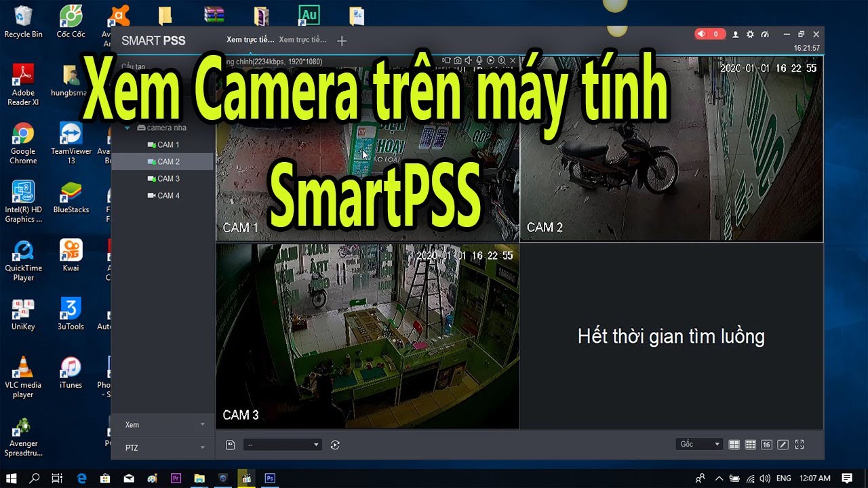Expand the Xem panel
The width and height of the screenshot is (868, 488).
tap(163, 425)
